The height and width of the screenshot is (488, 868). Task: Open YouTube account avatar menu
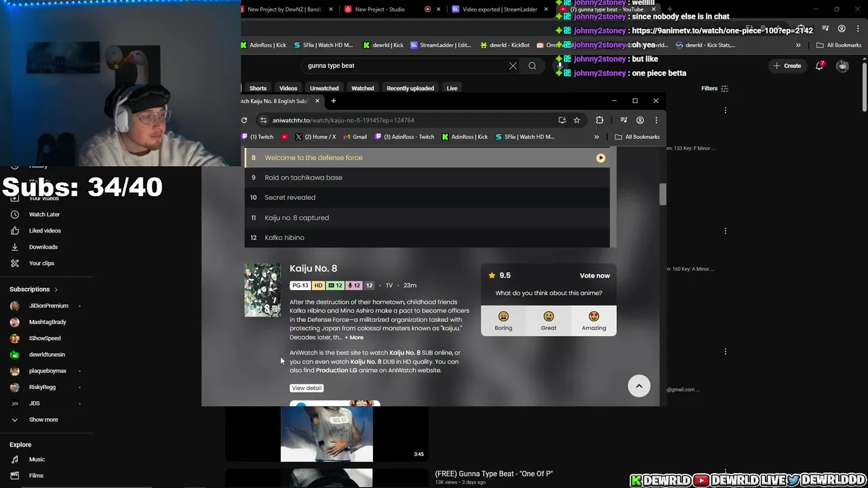(842, 66)
